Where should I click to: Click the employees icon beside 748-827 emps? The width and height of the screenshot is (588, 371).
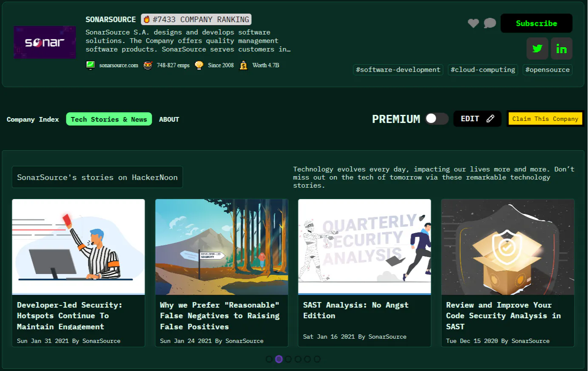click(148, 65)
